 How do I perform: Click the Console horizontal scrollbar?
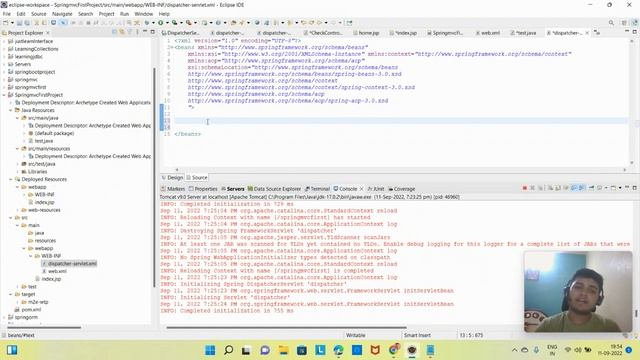[286, 327]
